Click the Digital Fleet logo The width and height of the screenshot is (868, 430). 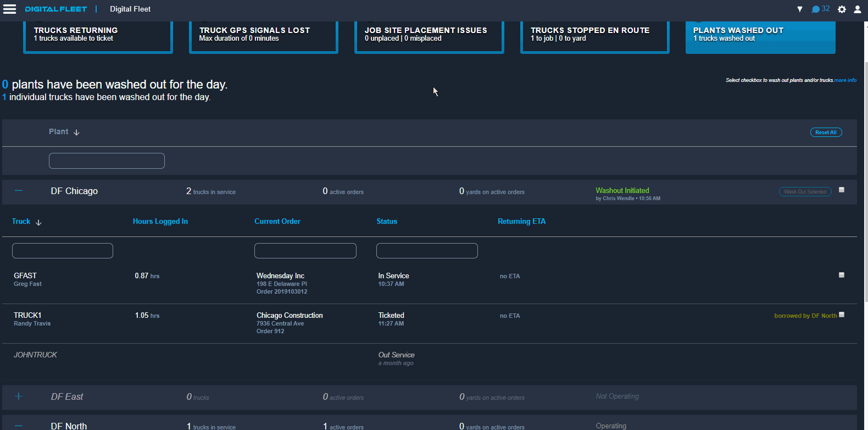[56, 9]
